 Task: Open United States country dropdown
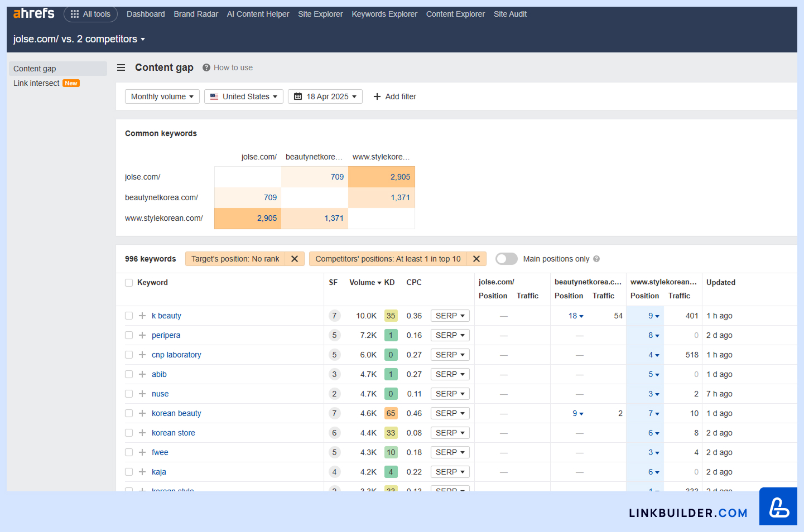click(x=244, y=96)
